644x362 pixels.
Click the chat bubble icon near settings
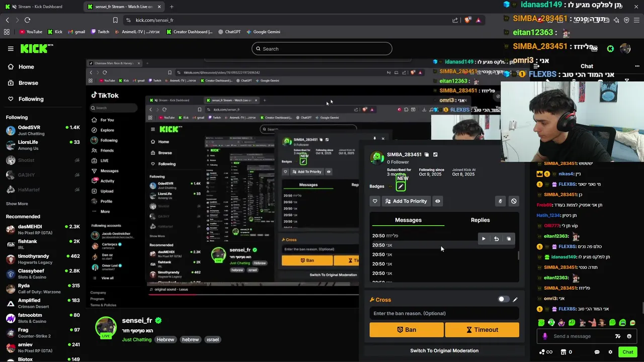point(597,352)
